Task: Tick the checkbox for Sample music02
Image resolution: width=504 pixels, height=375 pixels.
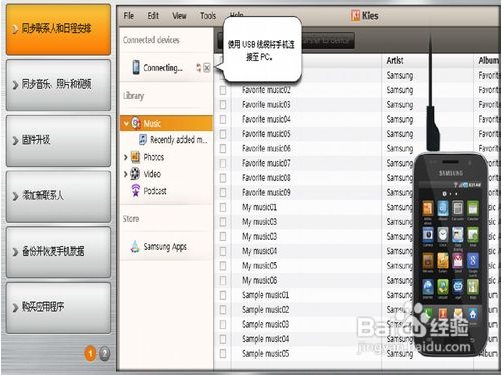Action: point(223,310)
